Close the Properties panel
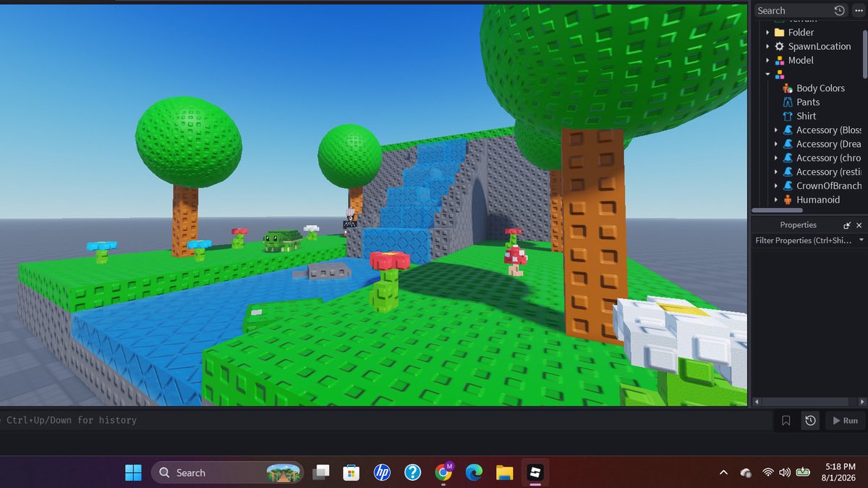Screen dimensions: 868x488 (859, 225)
